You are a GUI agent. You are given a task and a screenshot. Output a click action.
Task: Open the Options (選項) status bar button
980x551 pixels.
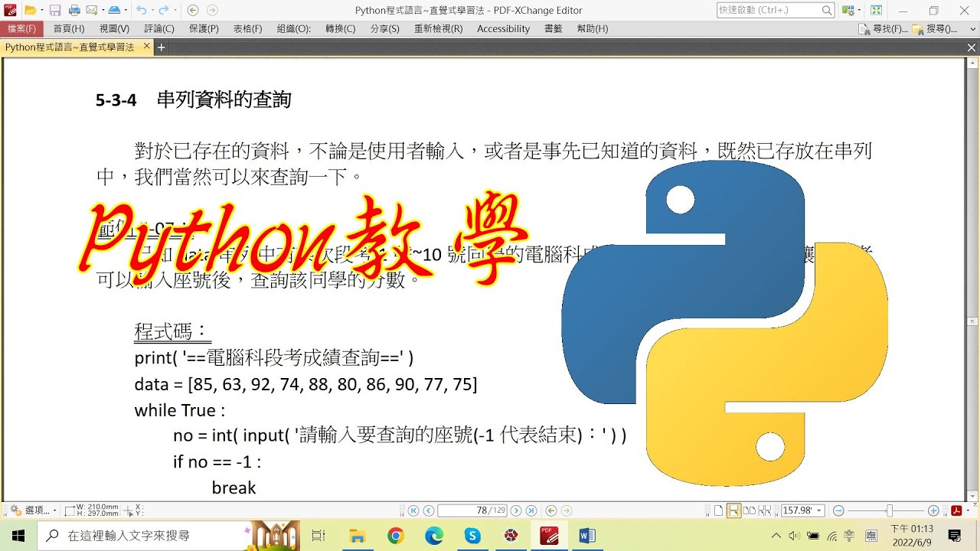click(x=34, y=510)
